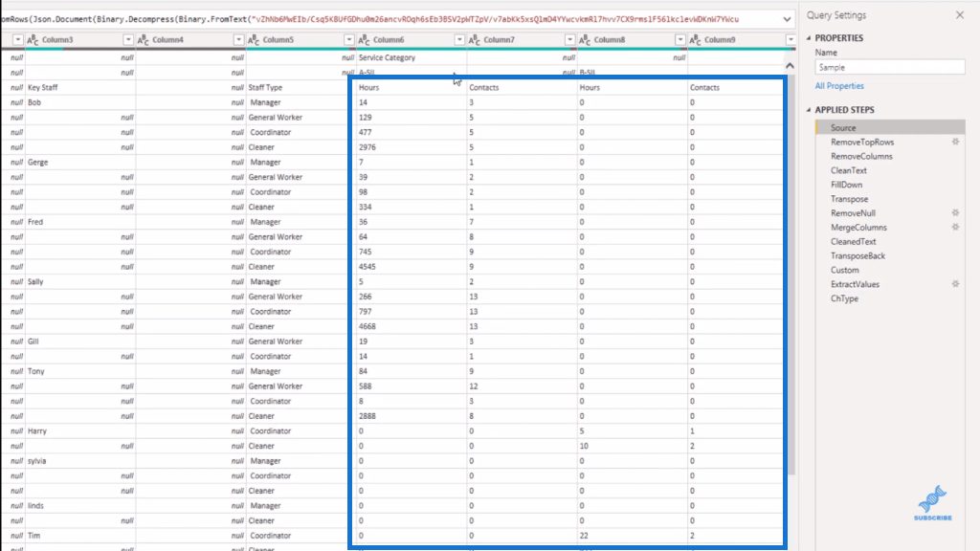Open the Column8 filter dropdown
The height and width of the screenshot is (551, 980).
tap(680, 40)
